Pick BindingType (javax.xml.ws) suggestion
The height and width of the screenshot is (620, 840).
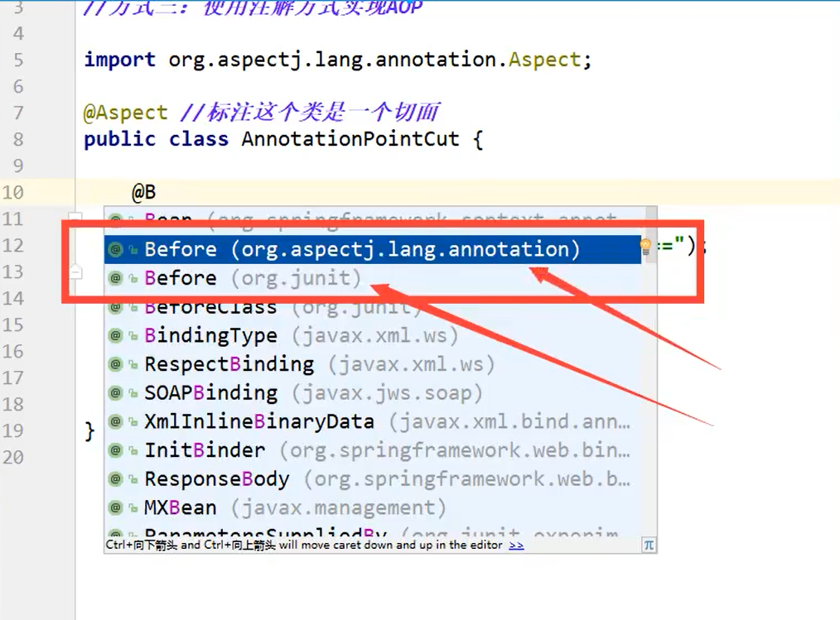click(372, 336)
